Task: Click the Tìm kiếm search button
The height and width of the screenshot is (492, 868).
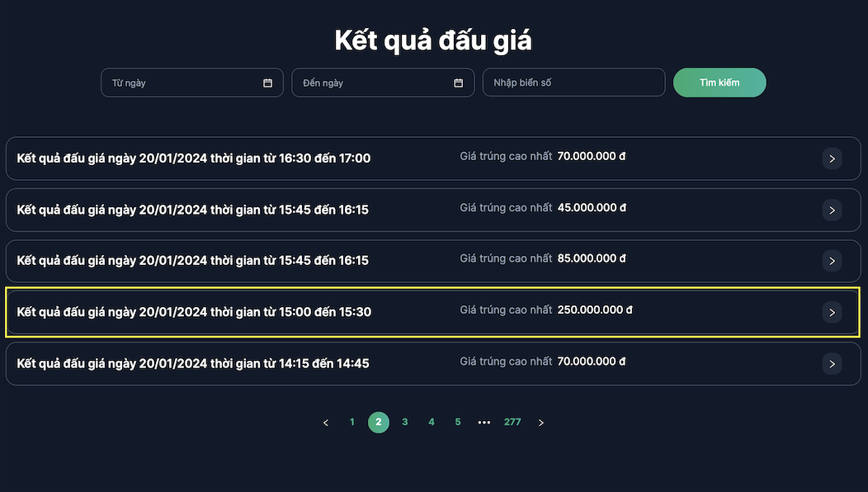Action: [719, 83]
